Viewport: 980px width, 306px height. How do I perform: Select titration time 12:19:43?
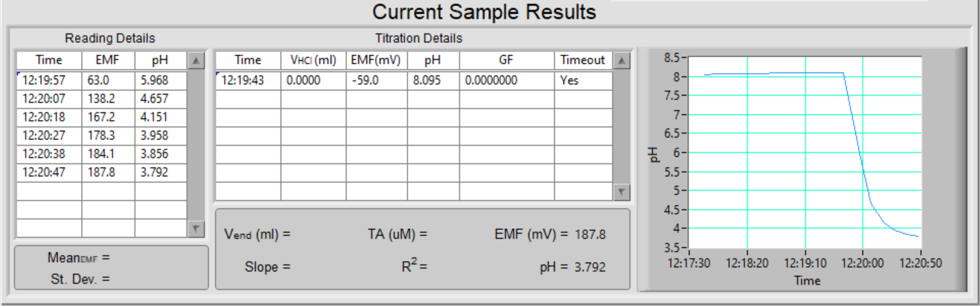point(248,80)
